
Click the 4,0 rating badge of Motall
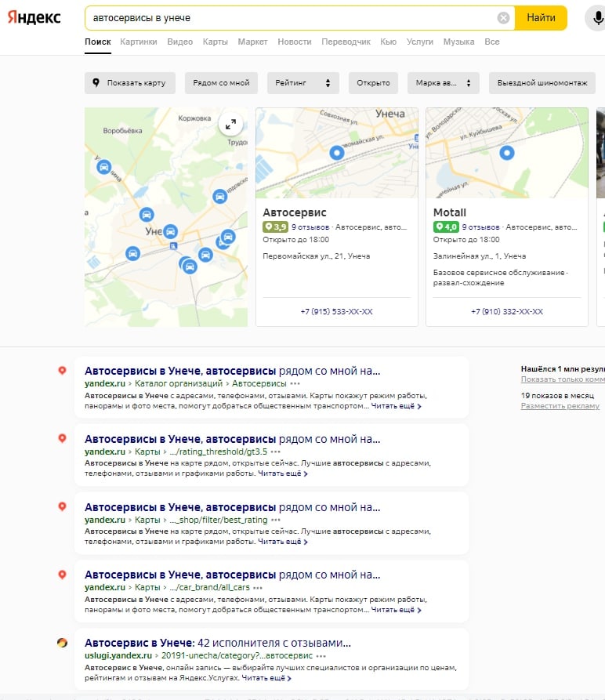point(446,227)
